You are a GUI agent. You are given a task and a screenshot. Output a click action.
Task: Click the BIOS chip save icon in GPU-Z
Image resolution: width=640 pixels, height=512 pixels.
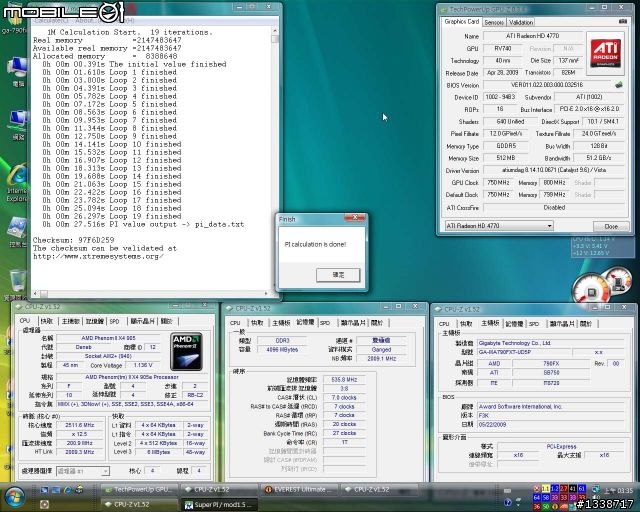[619, 85]
